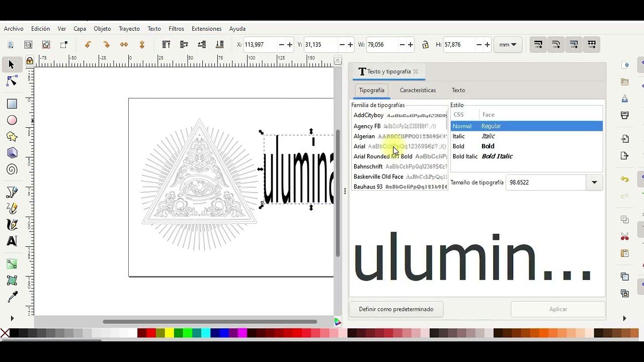
Task: Toggle move patterns with objects
Action: 592,45
